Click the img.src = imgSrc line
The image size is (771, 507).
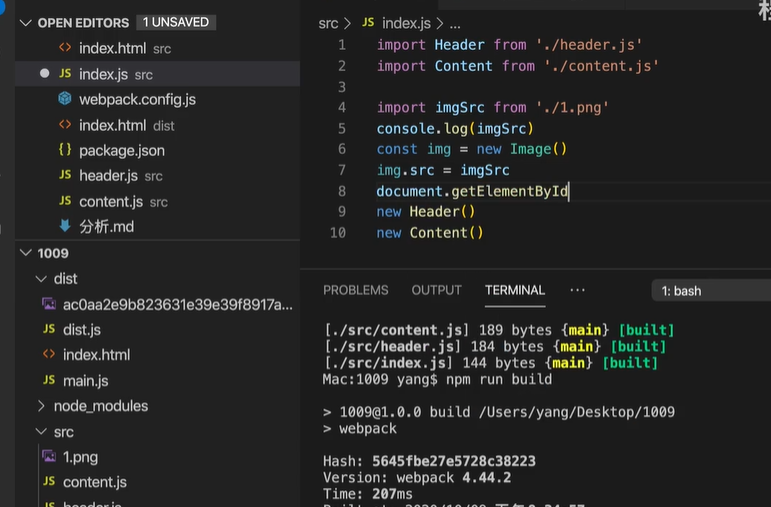443,170
